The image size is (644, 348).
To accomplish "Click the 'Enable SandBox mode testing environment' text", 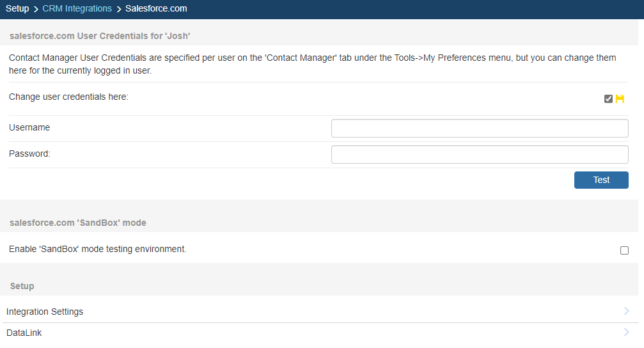I will (98, 249).
